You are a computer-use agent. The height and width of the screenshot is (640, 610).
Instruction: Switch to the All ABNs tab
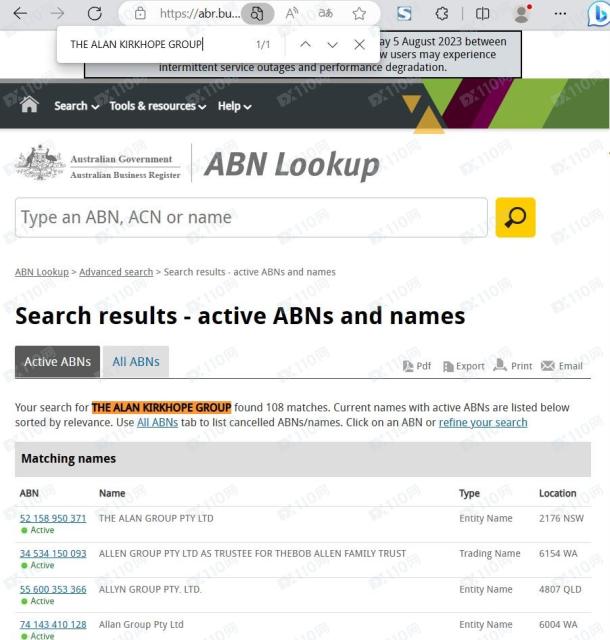[x=136, y=362]
